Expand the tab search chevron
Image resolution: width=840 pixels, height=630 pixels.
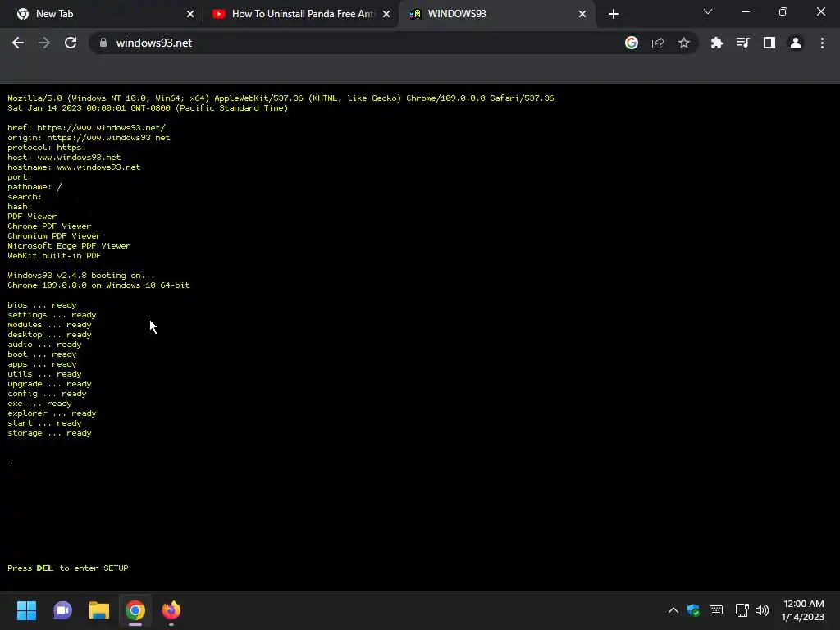(708, 11)
